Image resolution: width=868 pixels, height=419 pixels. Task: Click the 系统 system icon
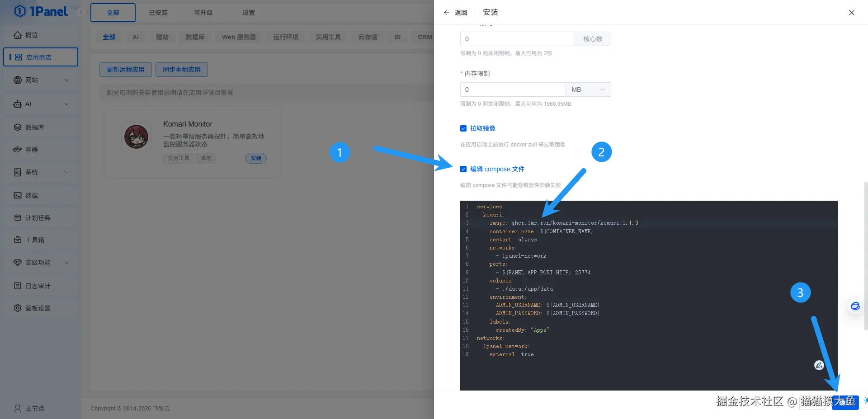tap(18, 172)
